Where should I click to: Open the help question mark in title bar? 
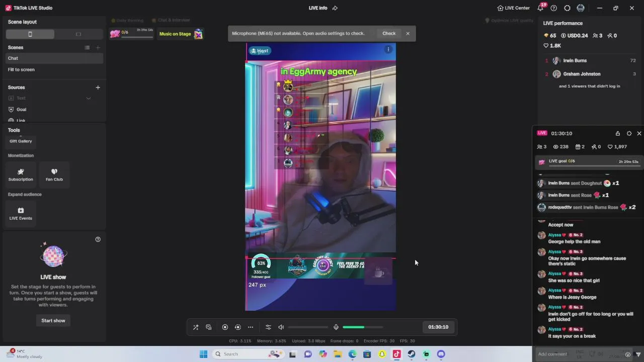pos(554,8)
